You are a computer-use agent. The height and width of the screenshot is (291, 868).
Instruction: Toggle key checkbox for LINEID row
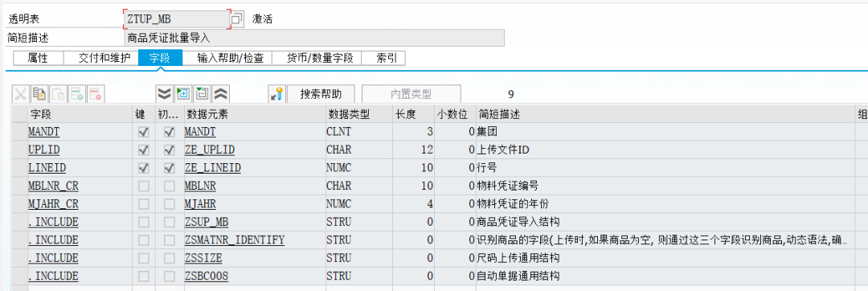click(x=143, y=168)
